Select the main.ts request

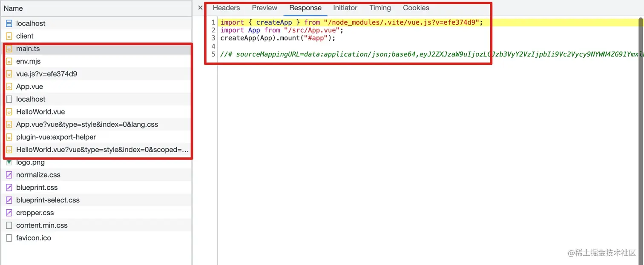pos(96,49)
